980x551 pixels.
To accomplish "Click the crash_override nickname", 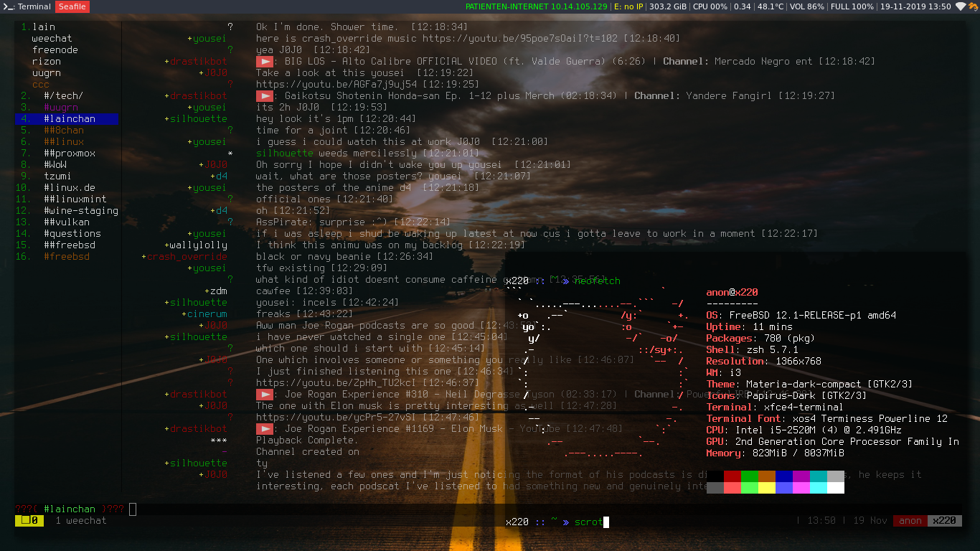I will pos(187,257).
